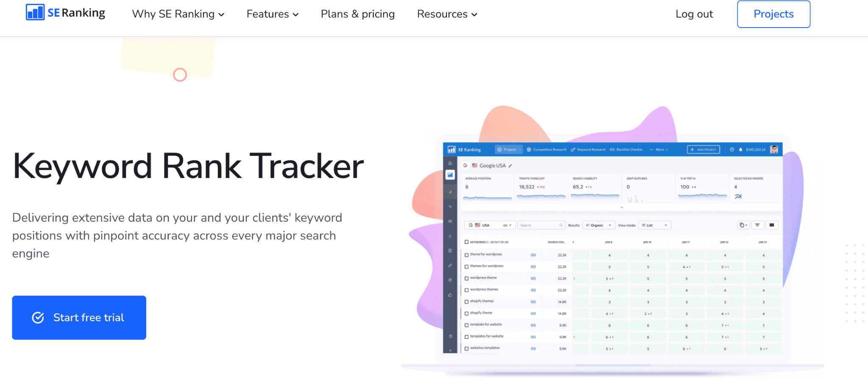Click the bar chart icon below the rankings icon
This screenshot has width=868, height=387.
click(450, 192)
